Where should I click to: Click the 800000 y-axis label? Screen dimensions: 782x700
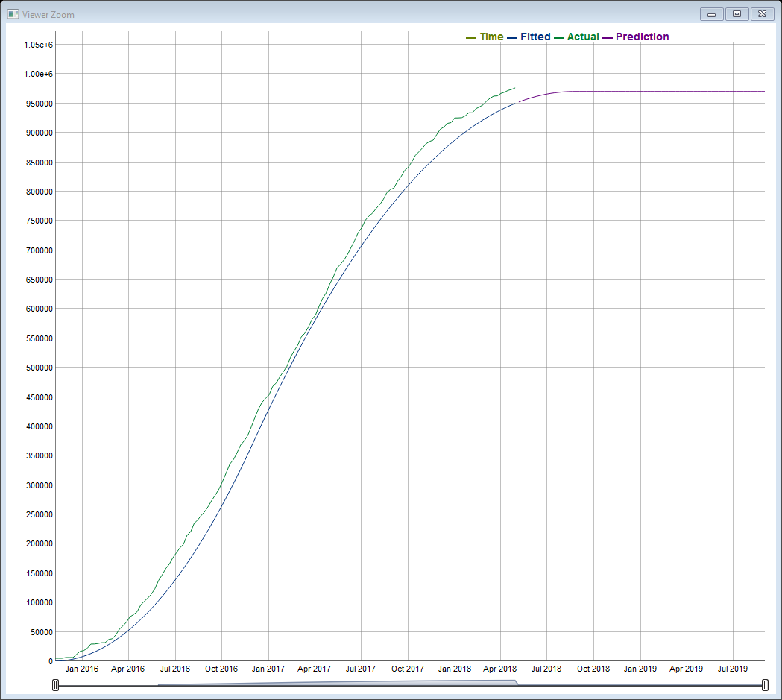point(40,192)
